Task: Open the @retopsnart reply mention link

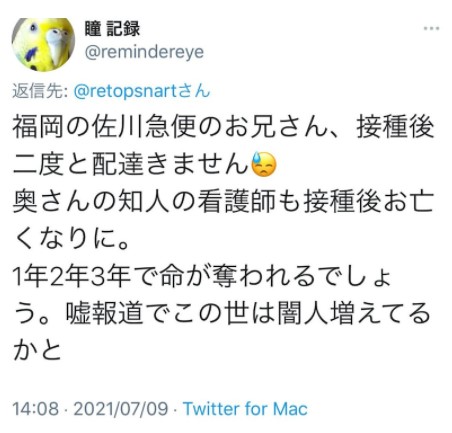Action: tap(125, 91)
